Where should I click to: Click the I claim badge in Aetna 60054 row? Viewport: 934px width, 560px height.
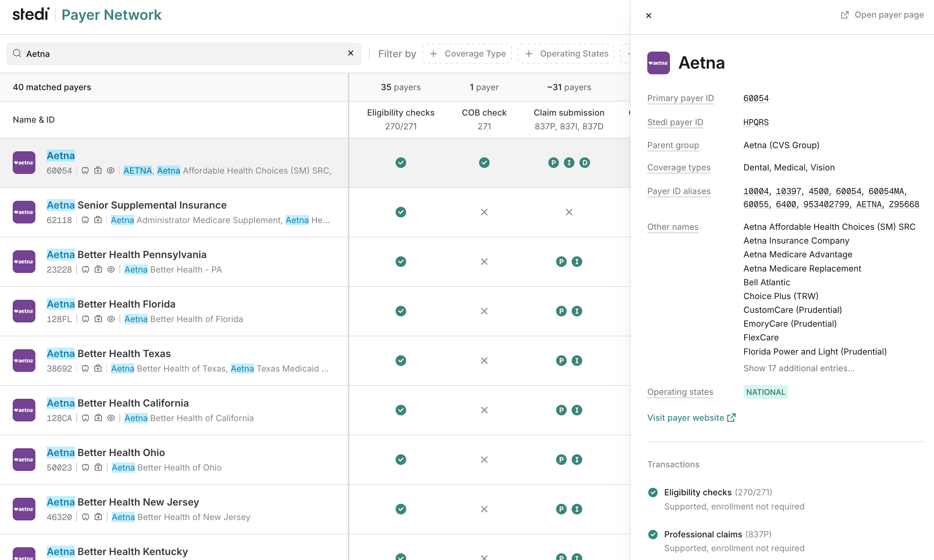tap(569, 163)
